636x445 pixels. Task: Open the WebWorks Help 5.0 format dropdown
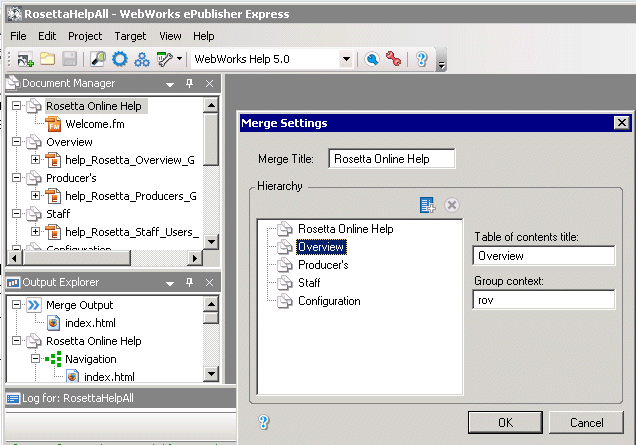tap(346, 60)
